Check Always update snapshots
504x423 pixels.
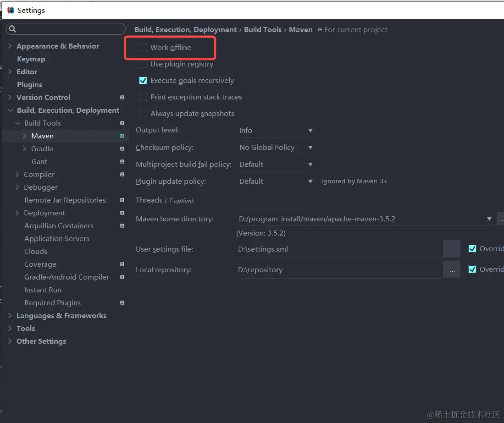[x=143, y=113]
